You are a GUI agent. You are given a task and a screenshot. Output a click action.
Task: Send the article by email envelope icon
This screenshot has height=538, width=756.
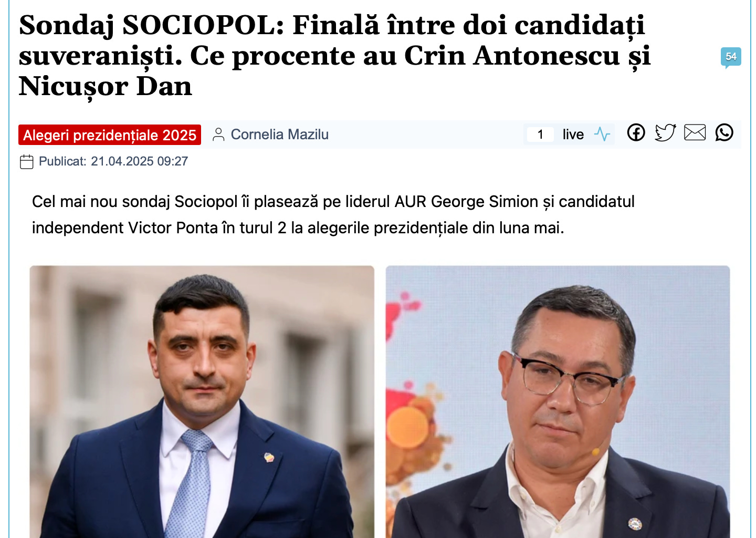point(695,132)
